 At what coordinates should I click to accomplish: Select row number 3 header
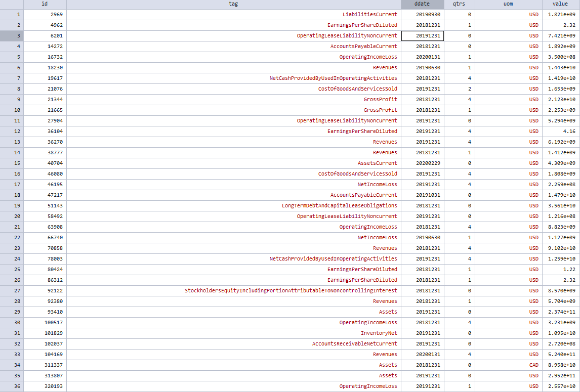click(12, 36)
